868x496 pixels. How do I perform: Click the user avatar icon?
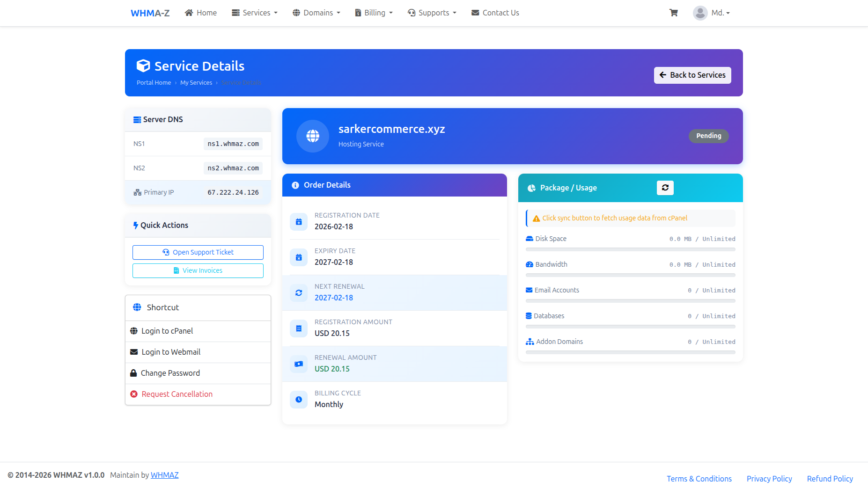700,13
